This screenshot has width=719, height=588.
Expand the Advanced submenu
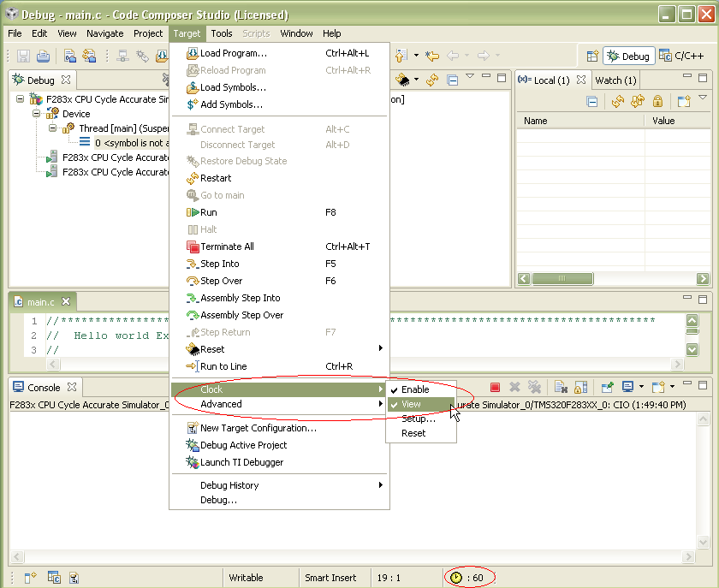[x=279, y=404]
